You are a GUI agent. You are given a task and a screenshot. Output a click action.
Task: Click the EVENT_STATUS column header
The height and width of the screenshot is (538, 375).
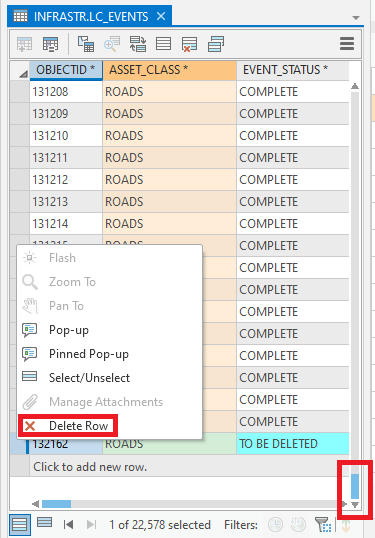(x=293, y=70)
